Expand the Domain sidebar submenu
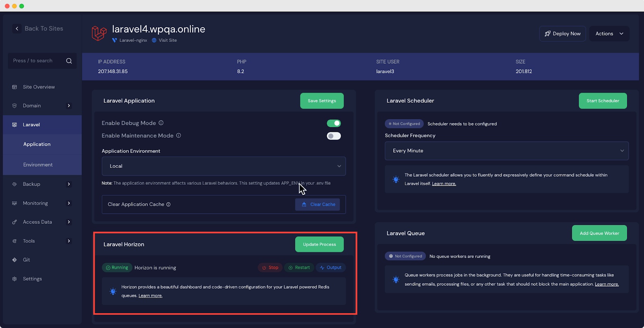The width and height of the screenshot is (644, 328). 69,106
